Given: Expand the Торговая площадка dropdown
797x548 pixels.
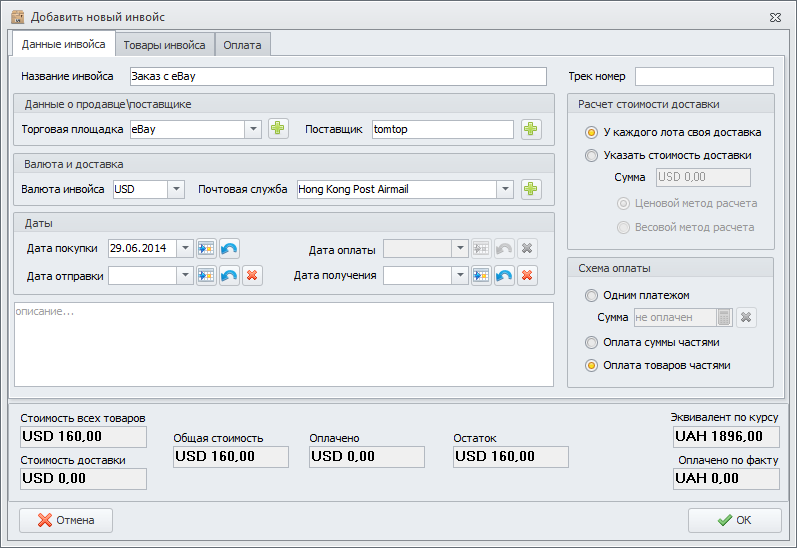Looking at the screenshot, I should coord(253,129).
